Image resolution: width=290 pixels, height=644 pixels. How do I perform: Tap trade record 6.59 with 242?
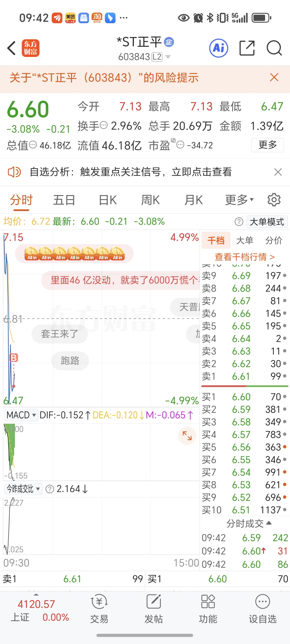click(x=245, y=538)
